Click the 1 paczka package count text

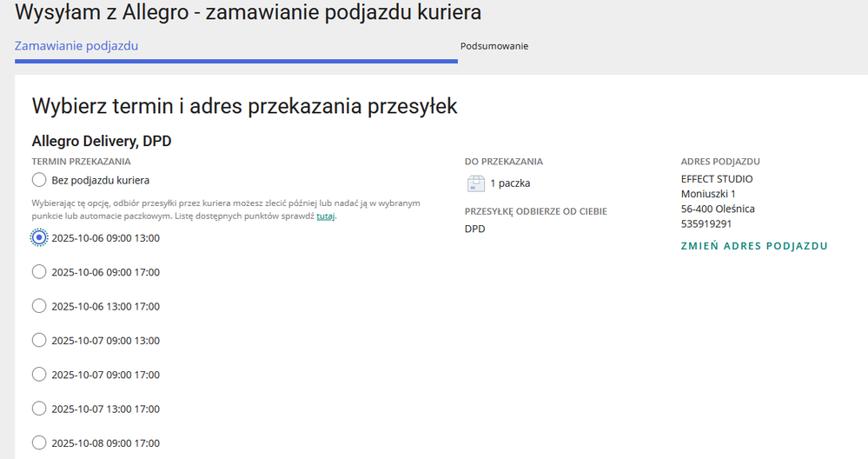[510, 183]
